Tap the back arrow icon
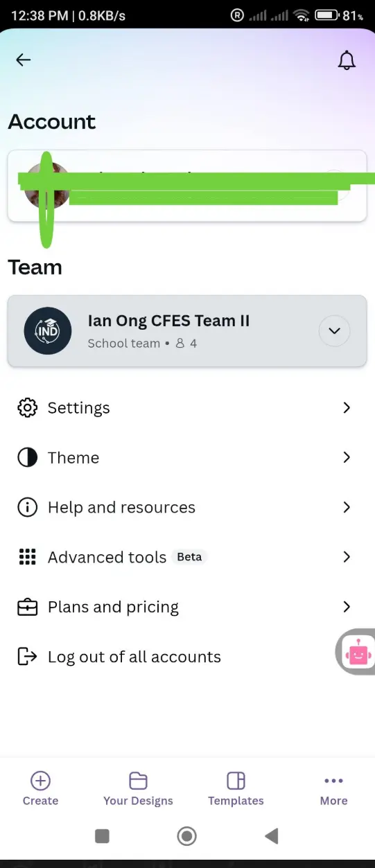 pyautogui.click(x=24, y=60)
